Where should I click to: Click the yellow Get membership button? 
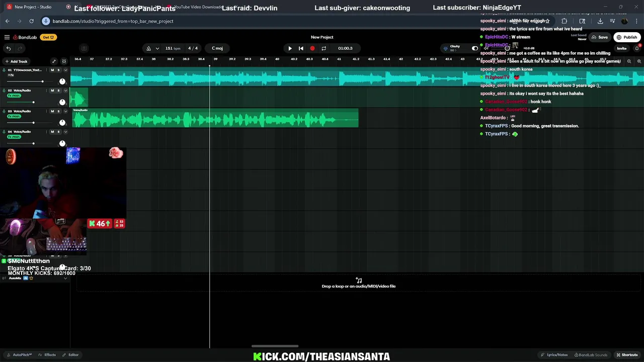(x=48, y=37)
